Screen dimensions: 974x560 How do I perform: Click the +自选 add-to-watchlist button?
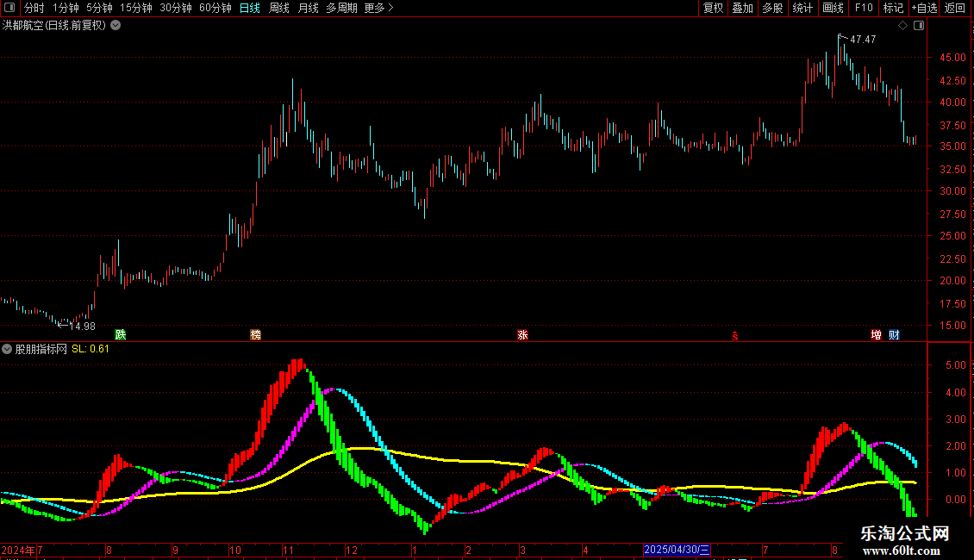pos(924,8)
